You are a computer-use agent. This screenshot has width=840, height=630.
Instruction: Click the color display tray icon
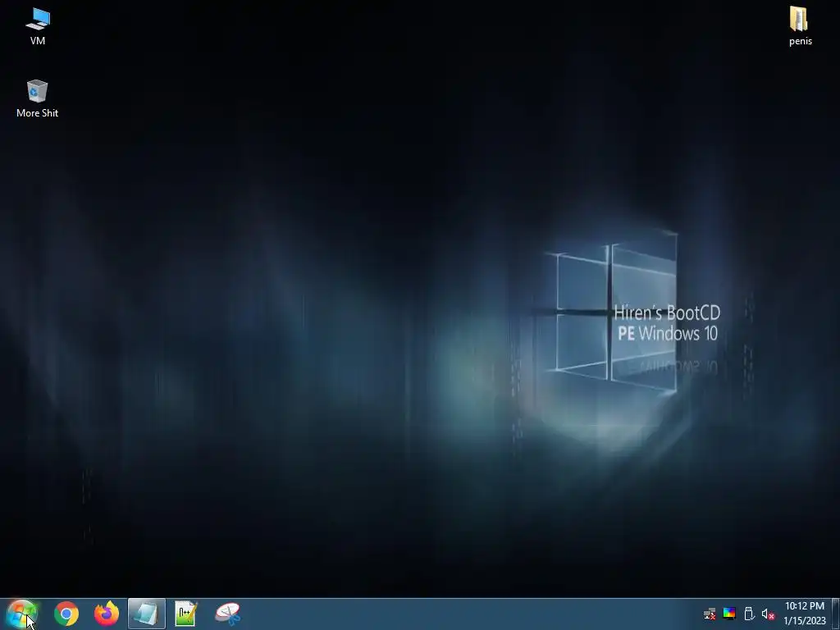tap(729, 614)
